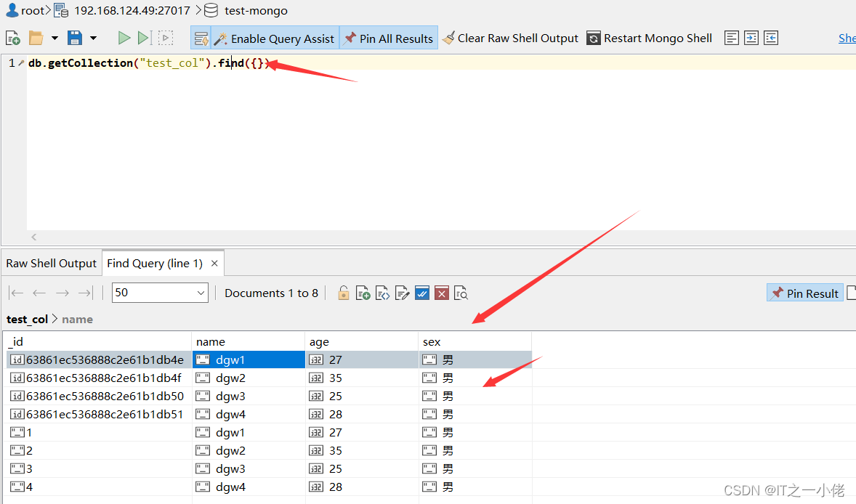Sort by the age column header
856x504 pixels.
click(362, 341)
